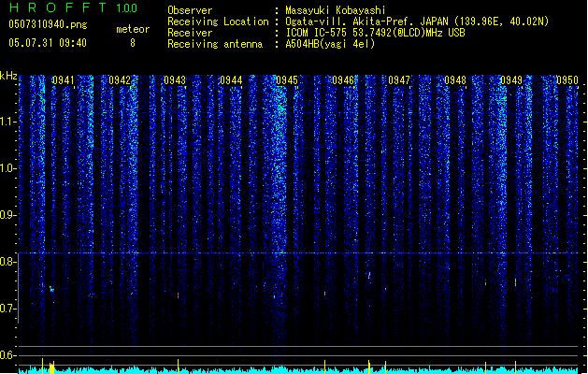
Task: Click the 0945 time marker
Action: point(287,80)
